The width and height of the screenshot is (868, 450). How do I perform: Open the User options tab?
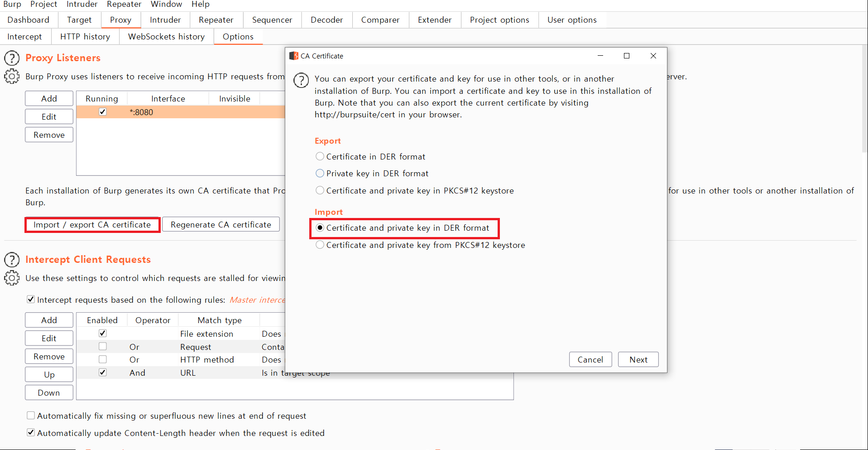(572, 20)
